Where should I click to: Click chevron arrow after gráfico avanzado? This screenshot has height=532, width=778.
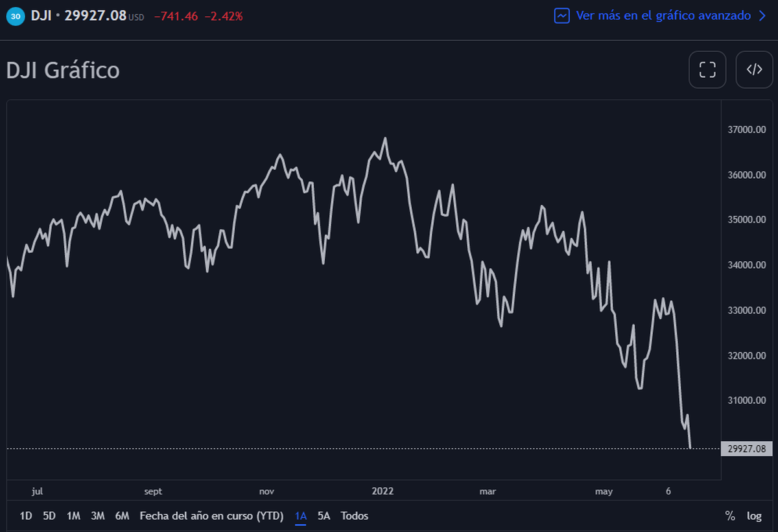pos(762,16)
